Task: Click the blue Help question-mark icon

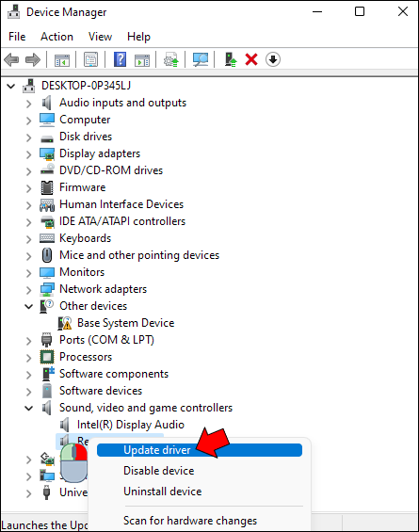Action: 121,59
